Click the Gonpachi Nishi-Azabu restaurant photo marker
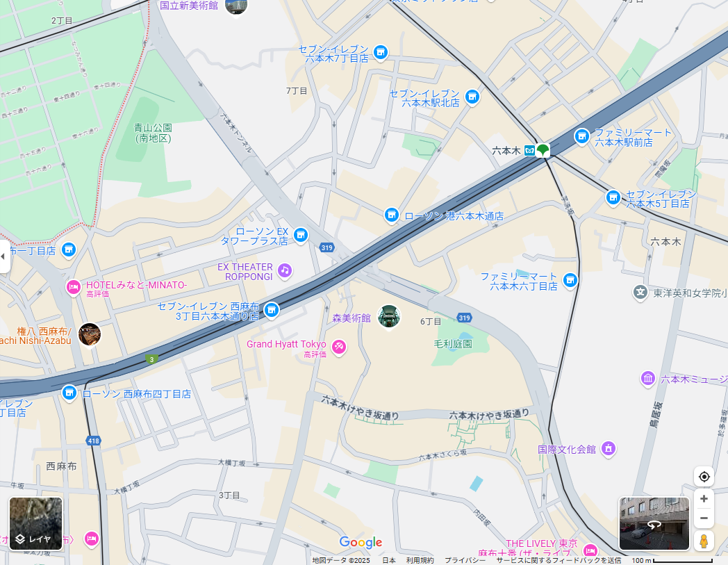The image size is (728, 565). point(90,335)
